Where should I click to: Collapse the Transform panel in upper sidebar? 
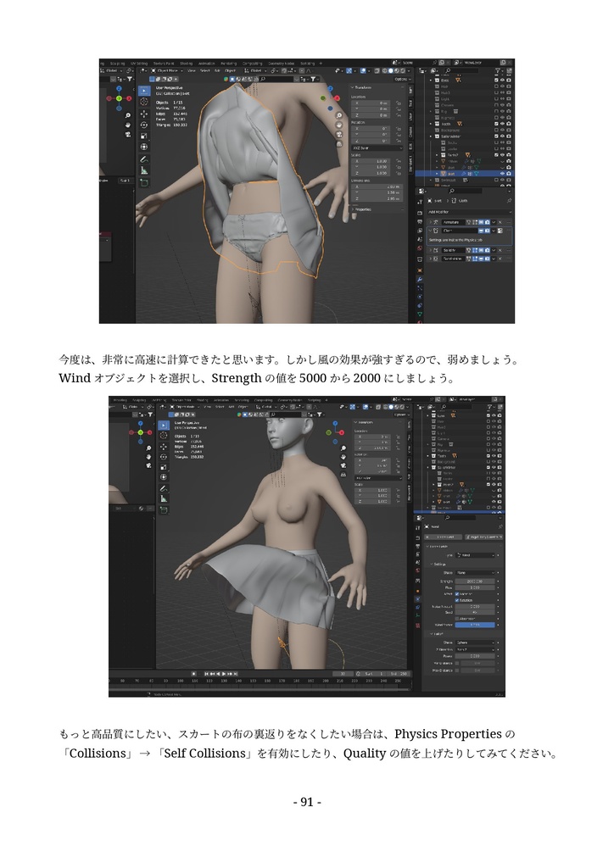353,87
